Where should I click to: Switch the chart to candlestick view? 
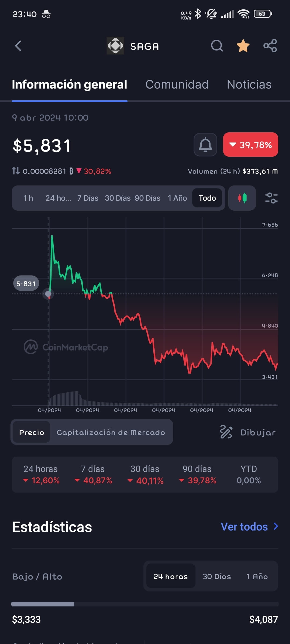pos(241,198)
